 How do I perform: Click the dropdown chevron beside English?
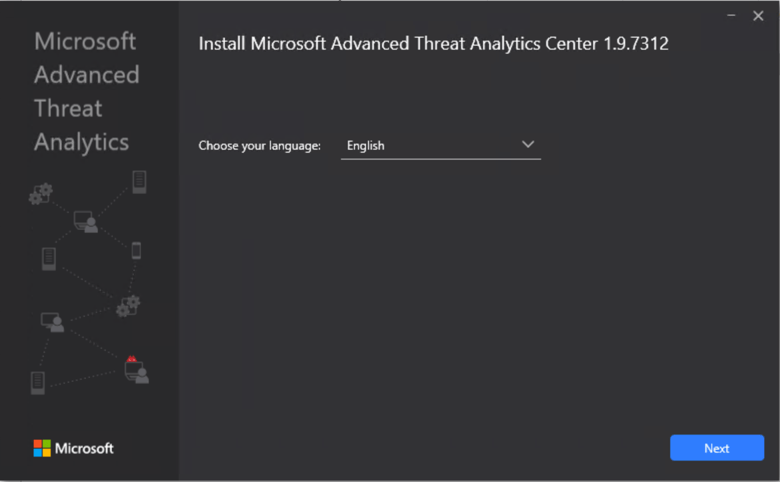tap(528, 145)
